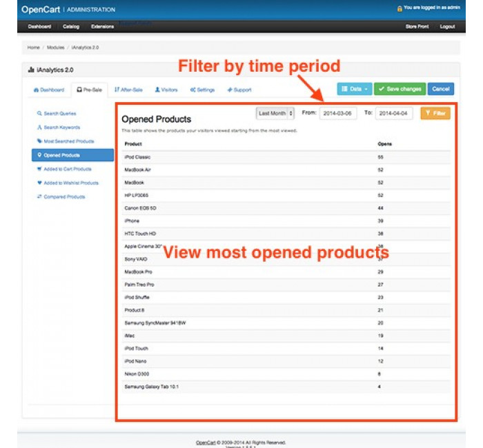Click the From date input field
Screen dimensions: 483x448
(x=338, y=113)
